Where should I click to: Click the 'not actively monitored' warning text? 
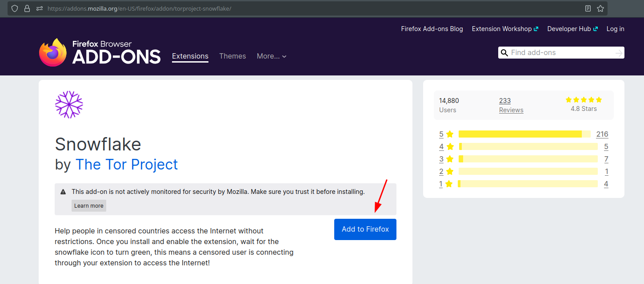click(x=218, y=192)
